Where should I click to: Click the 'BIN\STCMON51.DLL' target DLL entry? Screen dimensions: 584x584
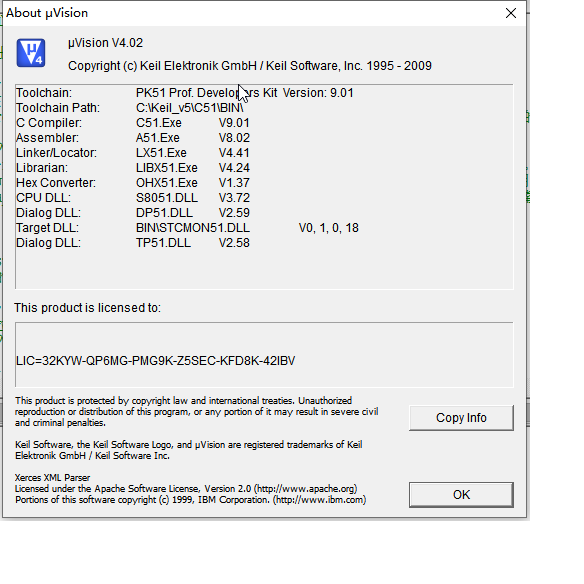click(193, 228)
